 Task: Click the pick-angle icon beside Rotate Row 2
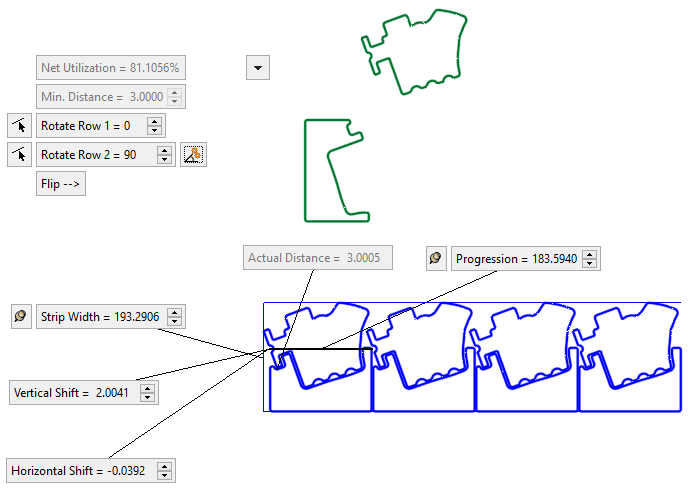pyautogui.click(x=19, y=155)
